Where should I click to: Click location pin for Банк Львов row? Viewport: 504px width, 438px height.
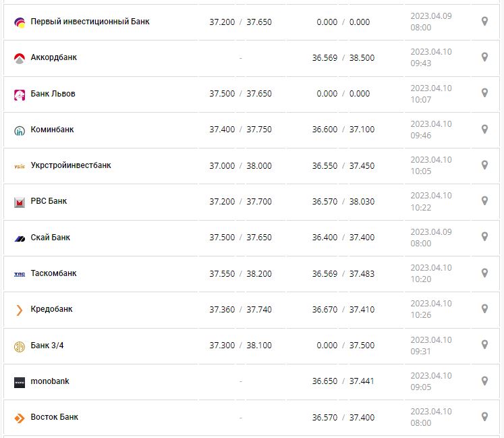pos(484,93)
